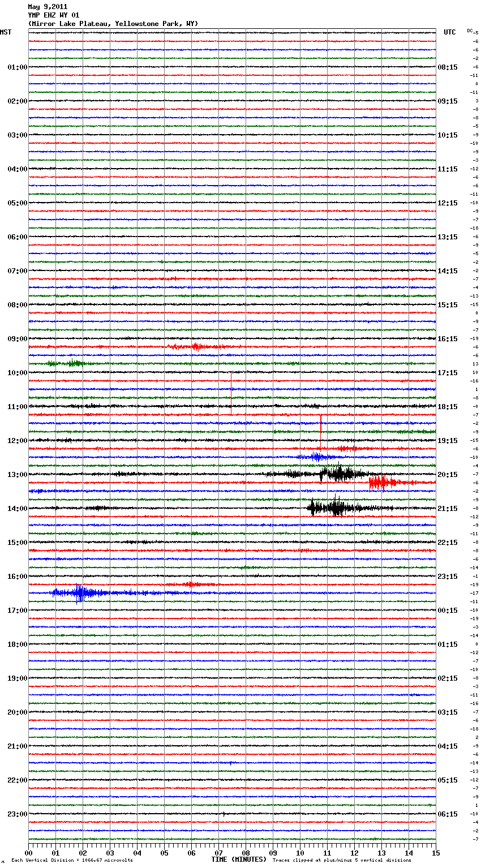This screenshot has width=481, height=868.
Task: Click the May 9,2011 date header
Action: (x=48, y=7)
